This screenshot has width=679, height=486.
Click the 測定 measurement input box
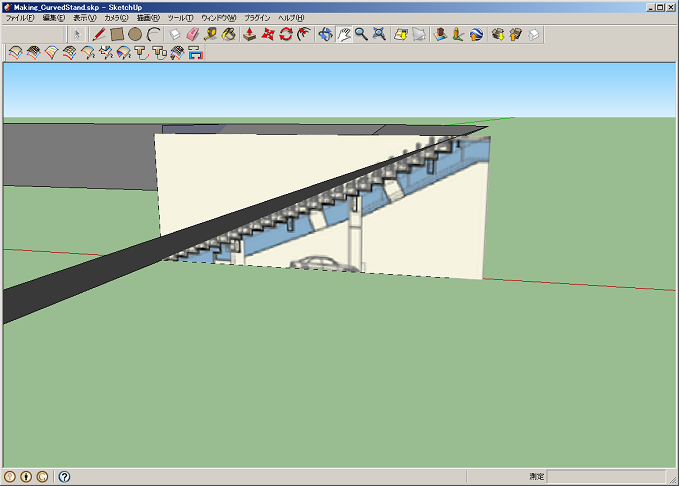click(x=605, y=477)
